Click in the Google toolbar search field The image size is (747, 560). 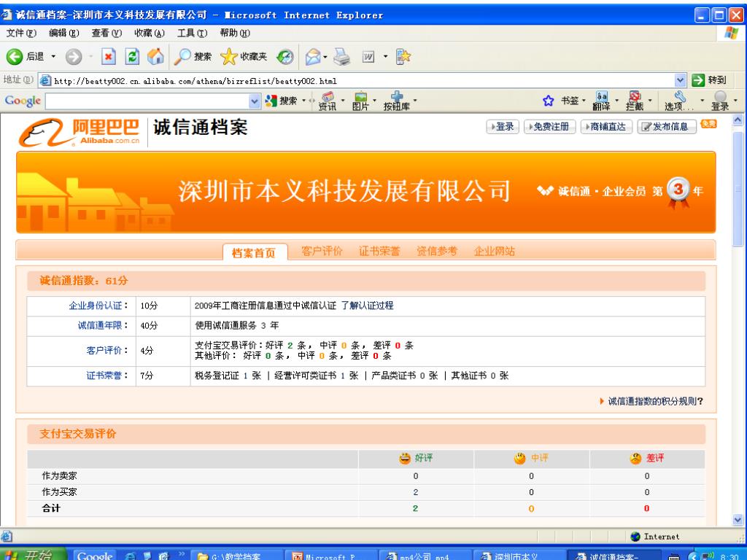coord(147,101)
